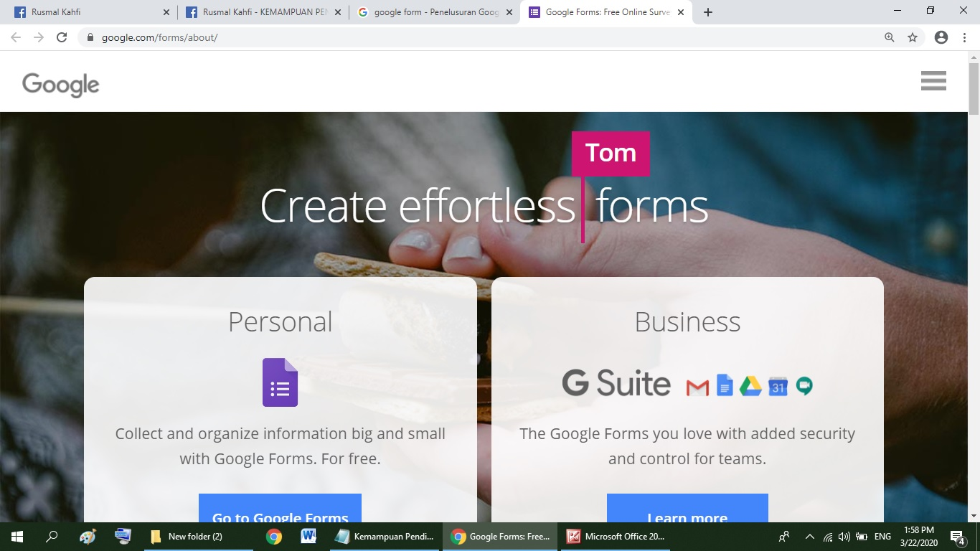980x551 pixels.
Task: Click the browser forward arrow
Action: click(x=39, y=37)
